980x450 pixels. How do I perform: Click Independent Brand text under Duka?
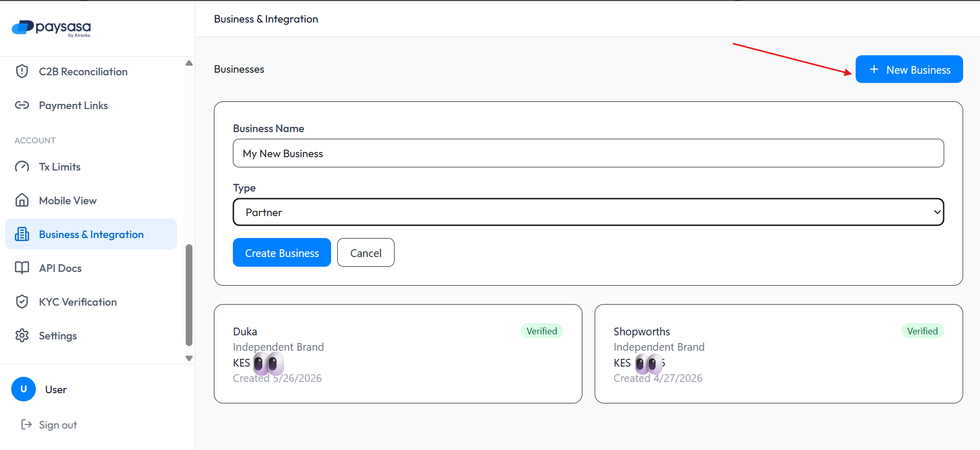(x=278, y=347)
